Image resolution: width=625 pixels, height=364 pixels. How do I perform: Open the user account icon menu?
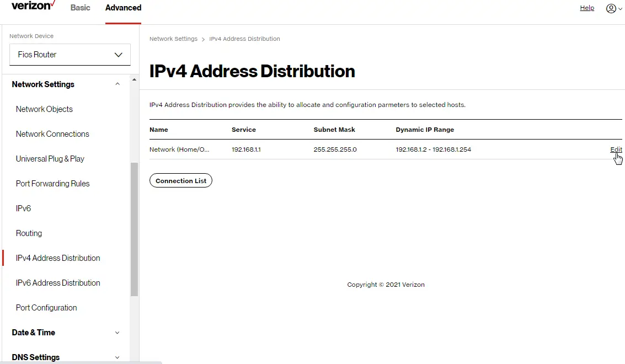(612, 8)
